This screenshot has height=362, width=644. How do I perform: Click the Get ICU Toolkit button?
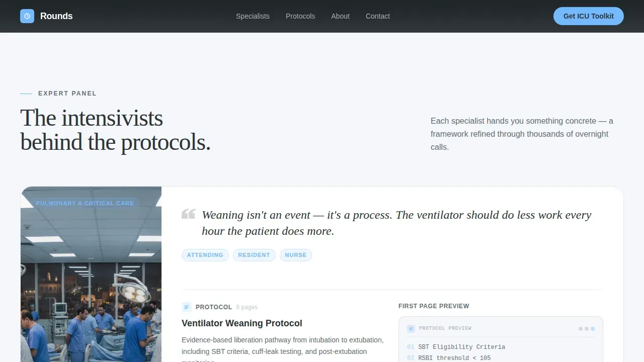(x=589, y=16)
